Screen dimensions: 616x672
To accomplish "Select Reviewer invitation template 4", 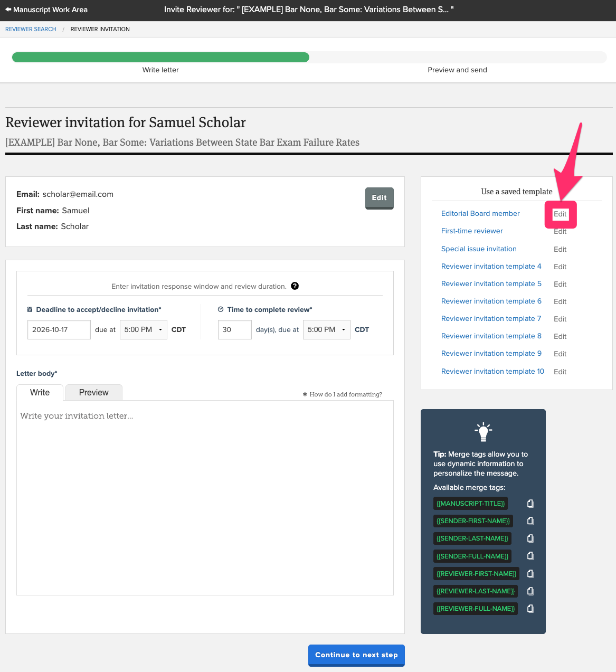I will pos(491,266).
